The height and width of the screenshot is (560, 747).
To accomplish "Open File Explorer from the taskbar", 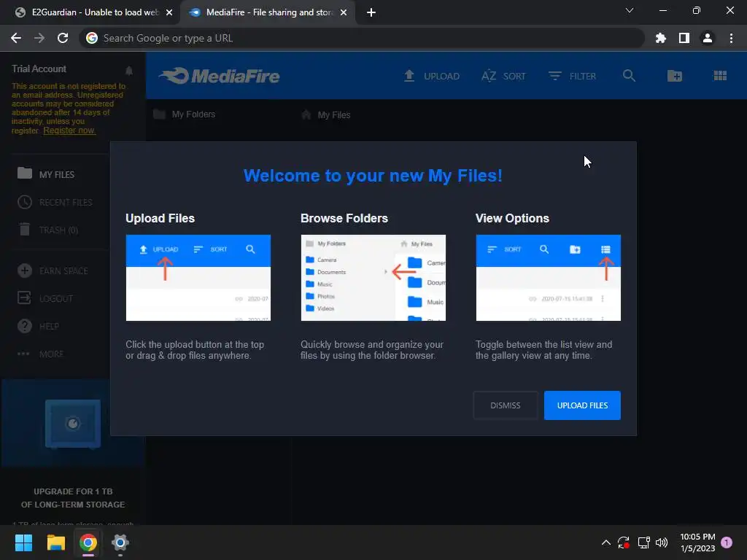I will (x=55, y=542).
